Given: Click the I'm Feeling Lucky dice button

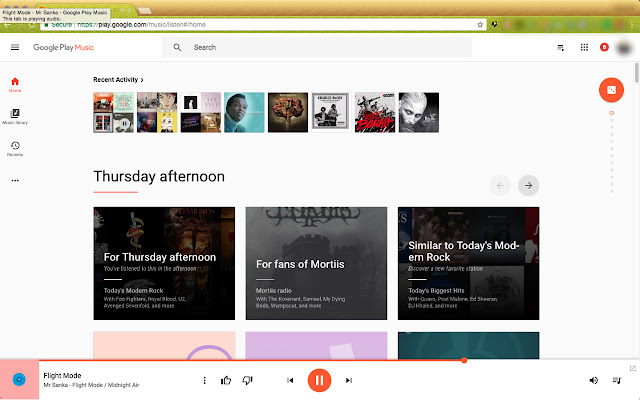Looking at the screenshot, I should 611,90.
